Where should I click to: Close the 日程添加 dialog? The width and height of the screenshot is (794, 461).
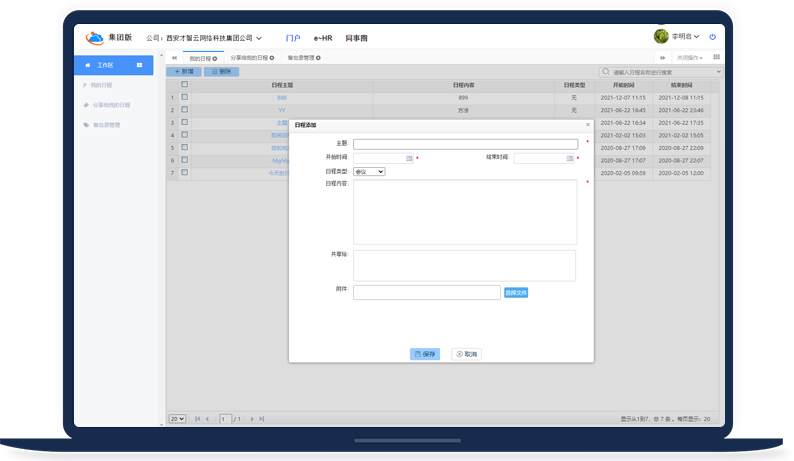(x=587, y=124)
